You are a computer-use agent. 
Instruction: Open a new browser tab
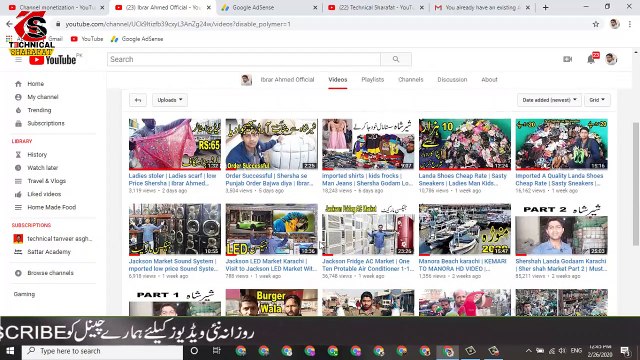click(546, 7)
